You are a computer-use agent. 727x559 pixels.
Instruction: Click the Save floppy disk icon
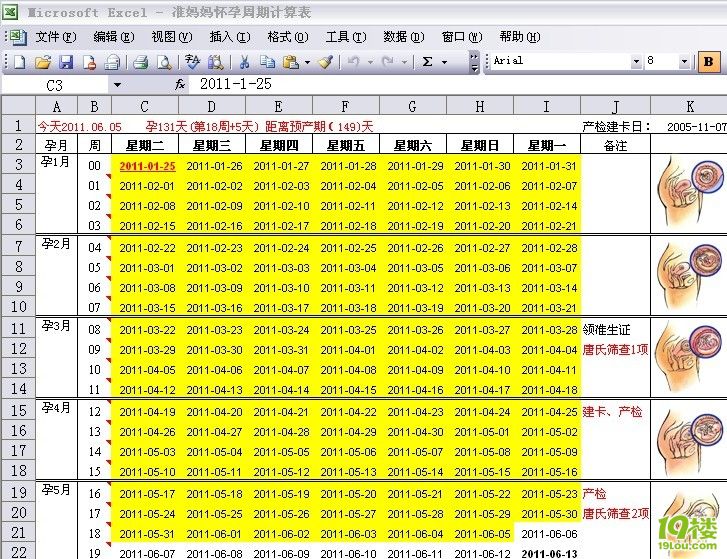66,62
